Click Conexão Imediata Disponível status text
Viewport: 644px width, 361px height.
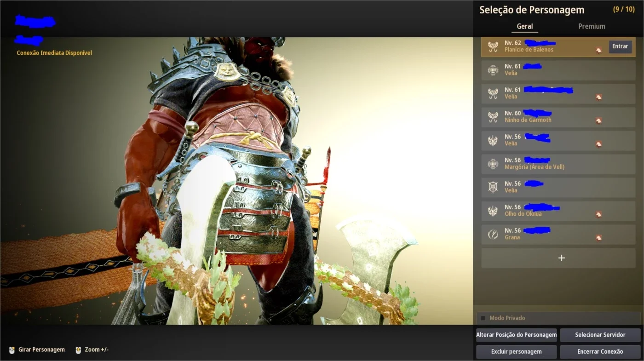coord(54,53)
